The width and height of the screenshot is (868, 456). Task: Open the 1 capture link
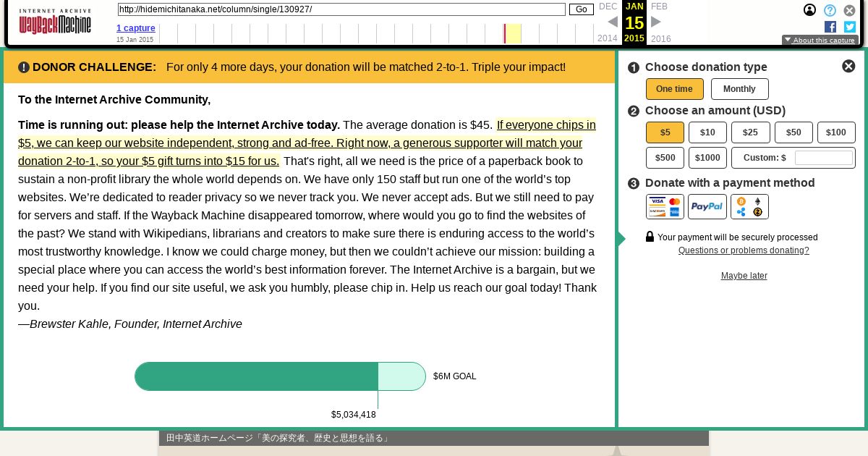click(x=136, y=28)
